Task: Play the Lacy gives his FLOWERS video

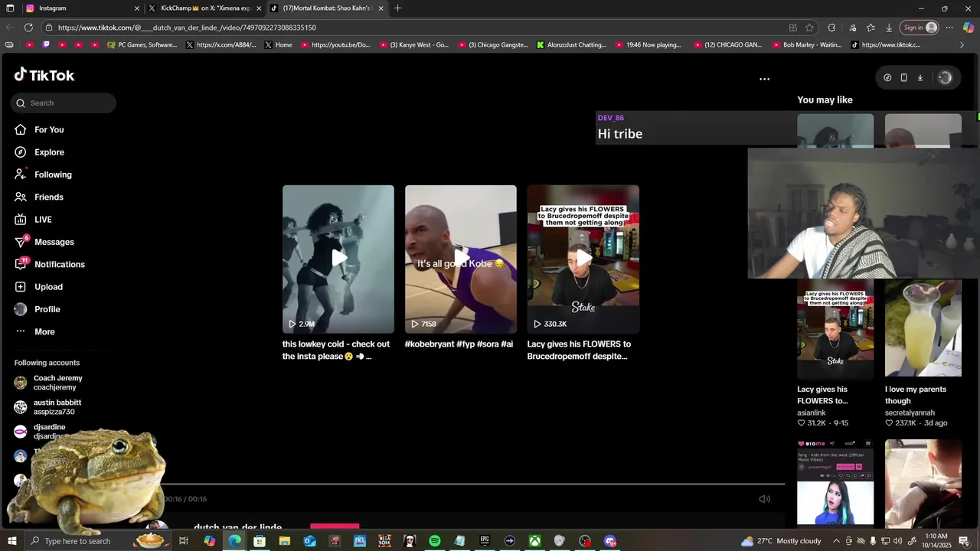Action: tap(583, 259)
